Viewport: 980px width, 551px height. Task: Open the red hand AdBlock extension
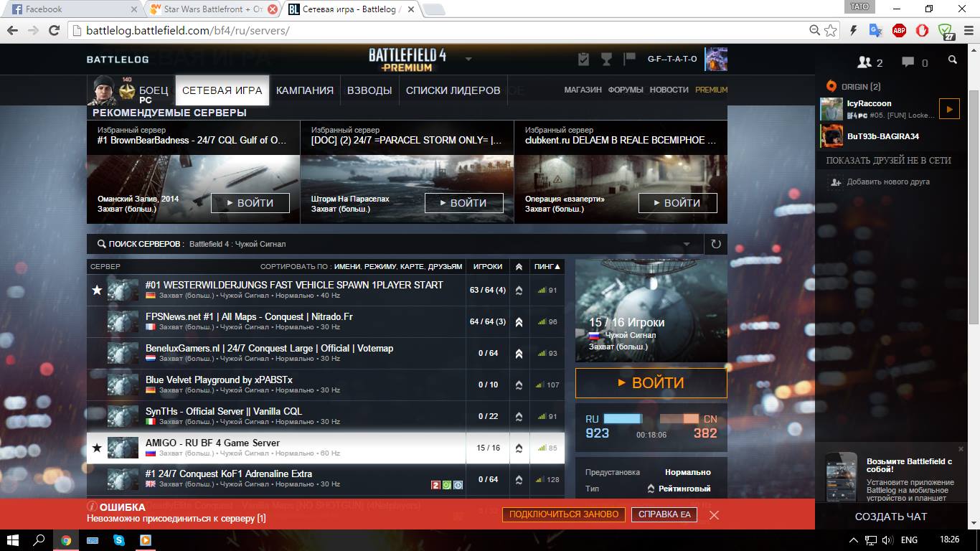pos(923,30)
